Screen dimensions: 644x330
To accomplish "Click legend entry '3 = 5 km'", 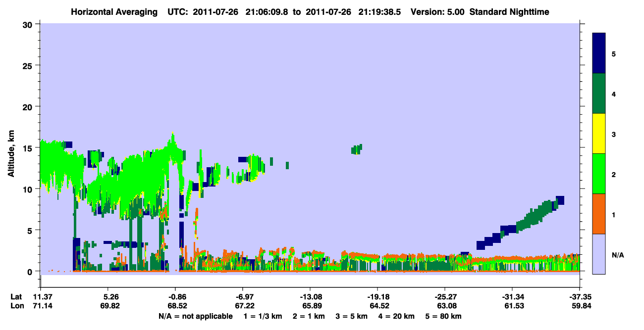I will pos(352,316).
